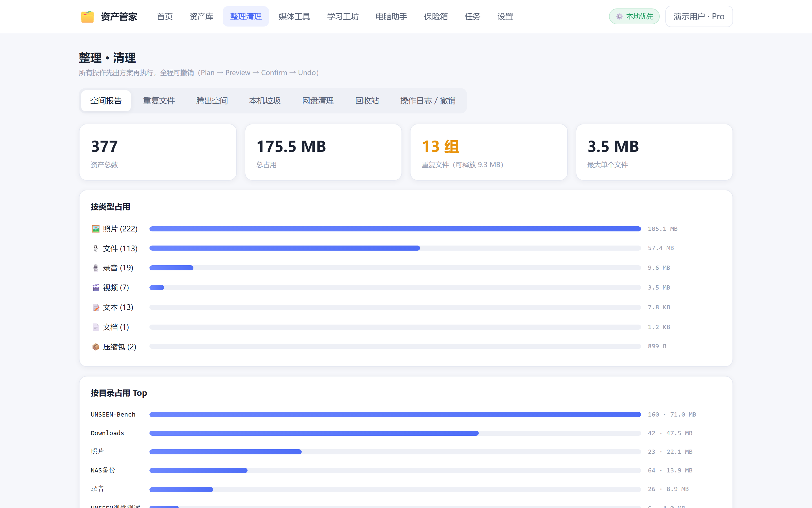Open 保险箱 in the navigation bar

(436, 16)
